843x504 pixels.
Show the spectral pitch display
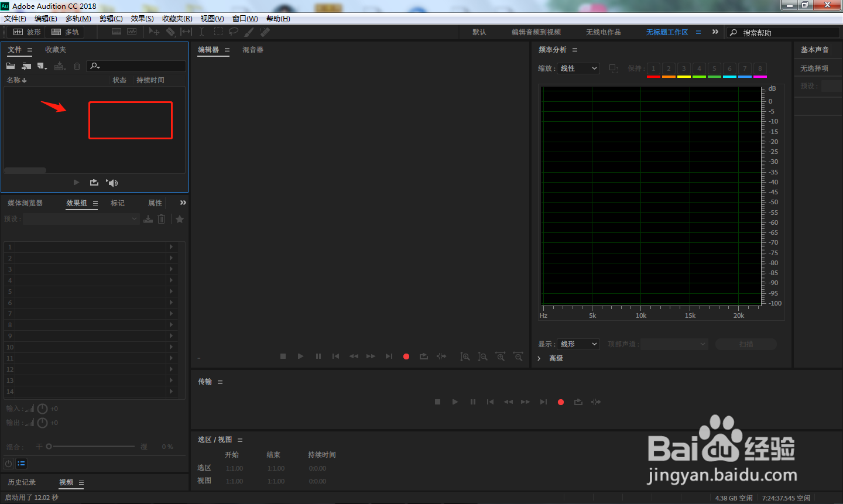(x=132, y=32)
